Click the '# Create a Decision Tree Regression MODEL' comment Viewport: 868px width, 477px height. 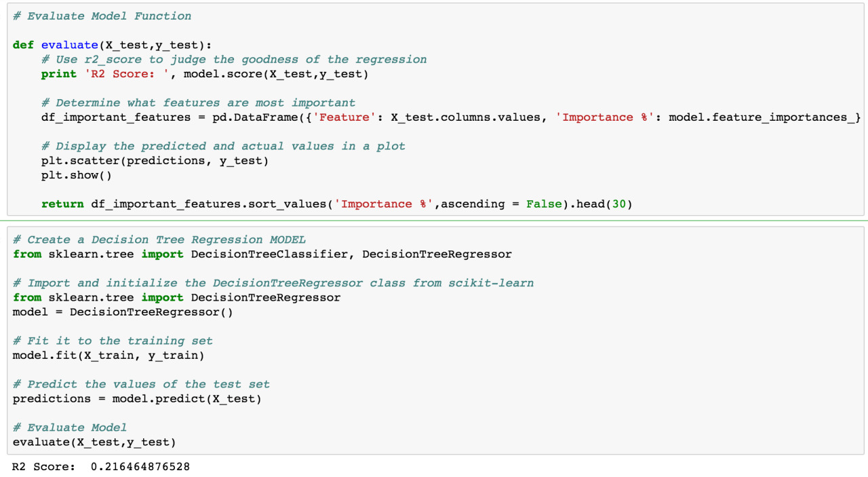tap(159, 240)
